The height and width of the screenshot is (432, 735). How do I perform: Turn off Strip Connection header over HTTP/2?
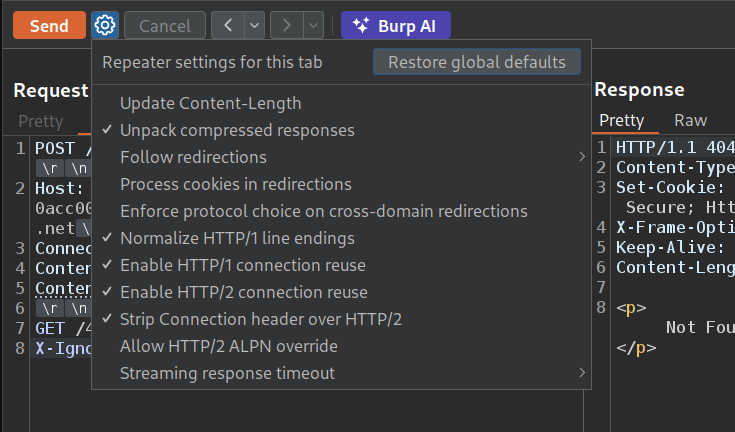pos(260,319)
